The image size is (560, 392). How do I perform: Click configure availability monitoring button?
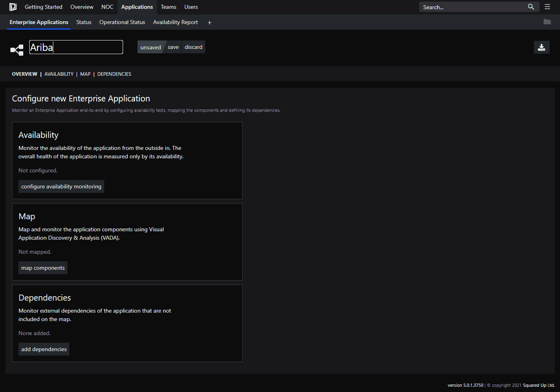click(61, 186)
